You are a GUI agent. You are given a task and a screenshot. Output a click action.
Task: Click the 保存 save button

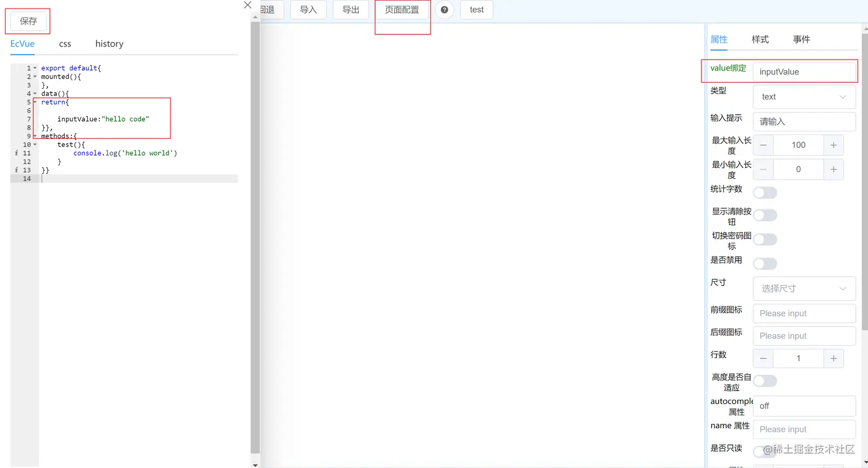(x=28, y=21)
